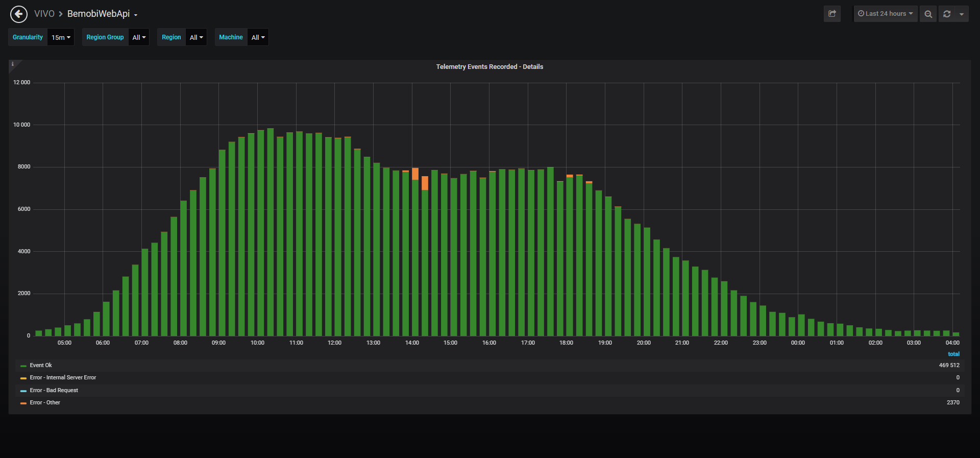The width and height of the screenshot is (980, 458).
Task: Toggle the Event Ok legend series
Action: click(x=41, y=365)
